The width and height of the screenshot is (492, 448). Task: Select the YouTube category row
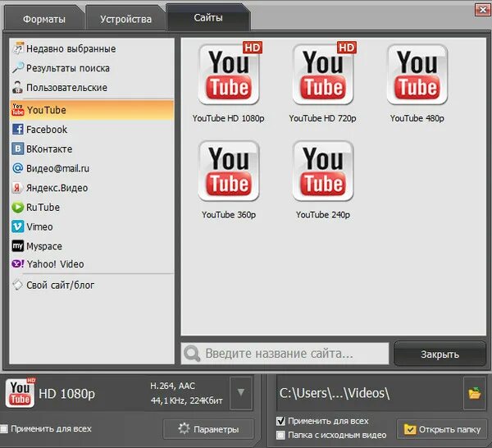point(92,110)
